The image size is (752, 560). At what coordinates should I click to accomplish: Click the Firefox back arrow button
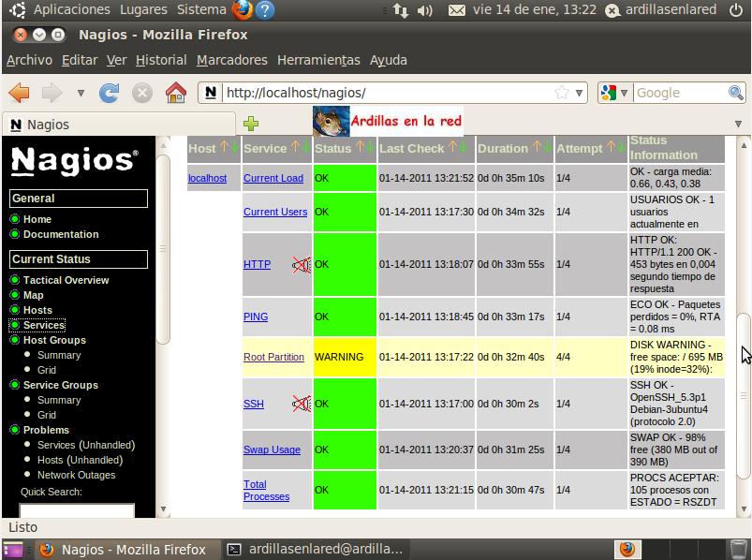tap(19, 93)
